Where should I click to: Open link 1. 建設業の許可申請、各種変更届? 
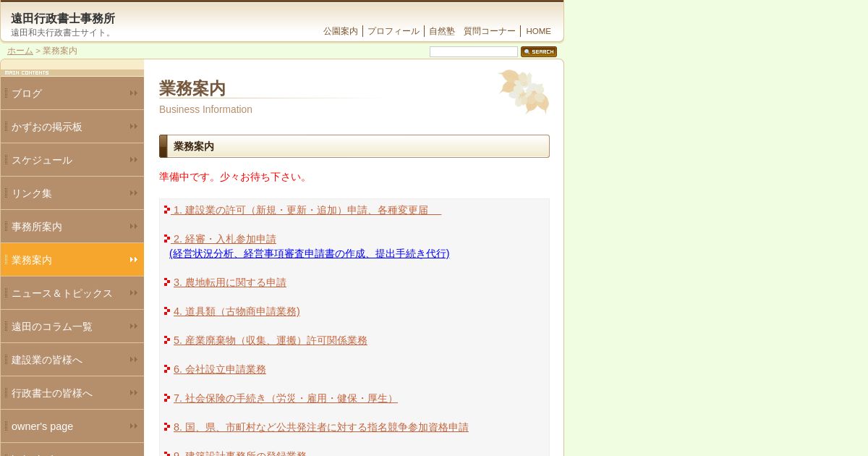[x=307, y=210]
